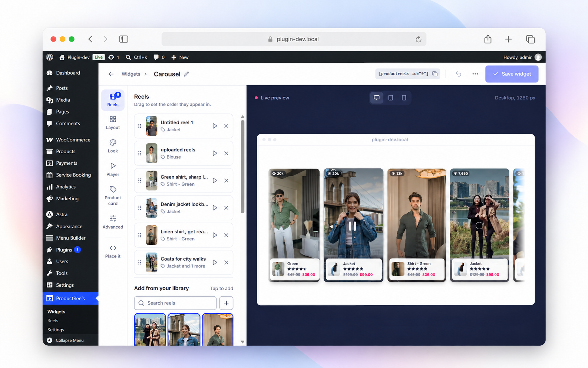Click the browser Share icon
This screenshot has width=588, height=368.
tap(488, 39)
